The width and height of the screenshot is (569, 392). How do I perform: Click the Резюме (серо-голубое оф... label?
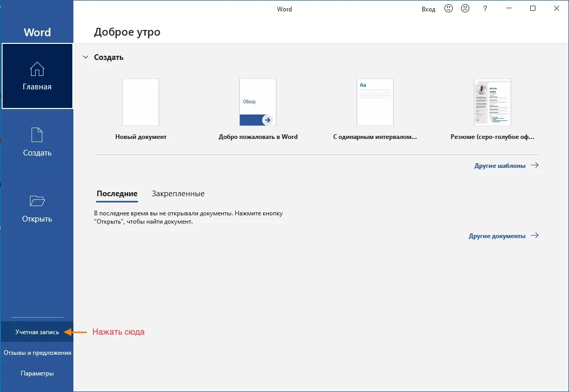493,137
